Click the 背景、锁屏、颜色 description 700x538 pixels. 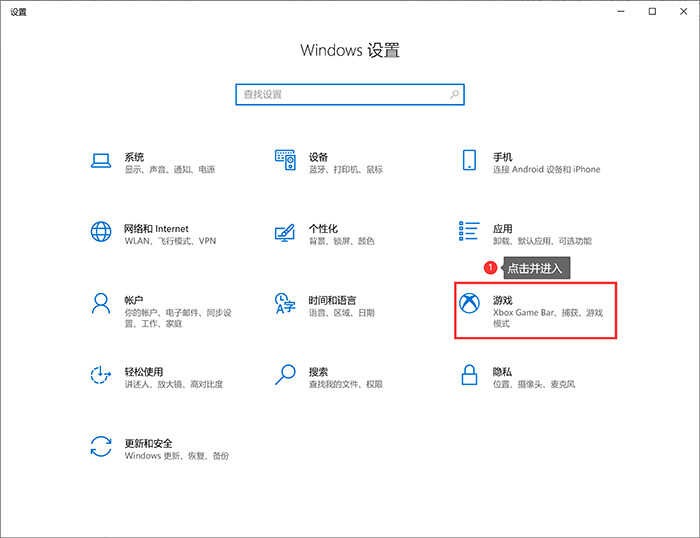pyautogui.click(x=342, y=241)
